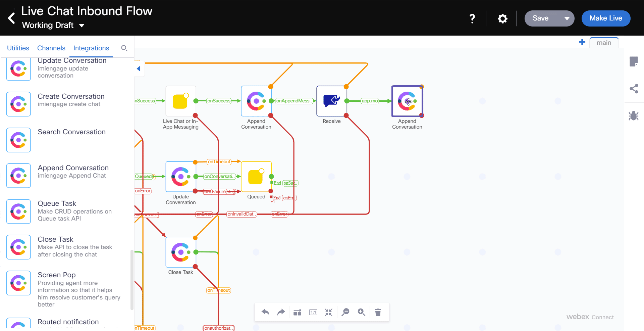Click the Queued node on canvas
Screen dimensions: 644x331
tap(256, 177)
